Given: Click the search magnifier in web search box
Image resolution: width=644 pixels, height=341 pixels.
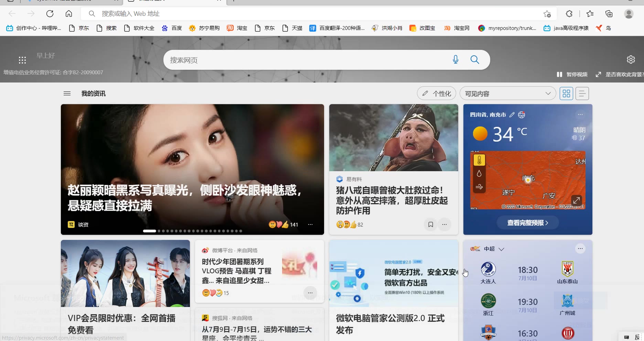Looking at the screenshot, I should (x=475, y=59).
